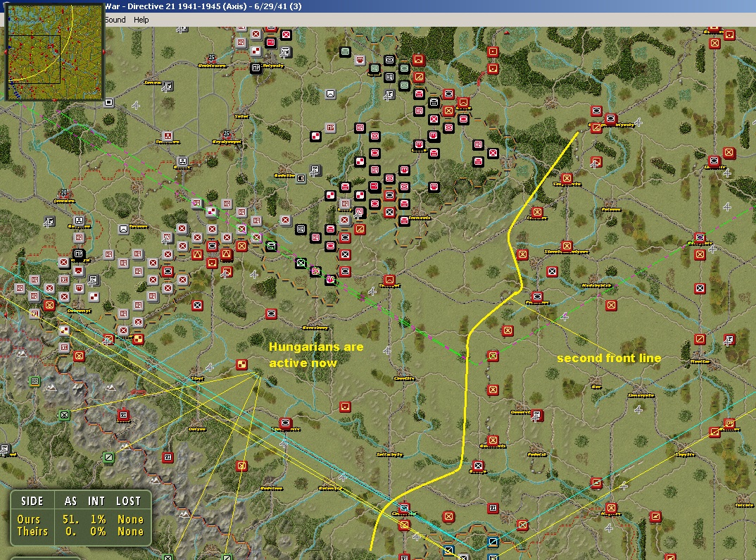Click the "INT" column header in the combat report
756x560 pixels.
[96, 501]
